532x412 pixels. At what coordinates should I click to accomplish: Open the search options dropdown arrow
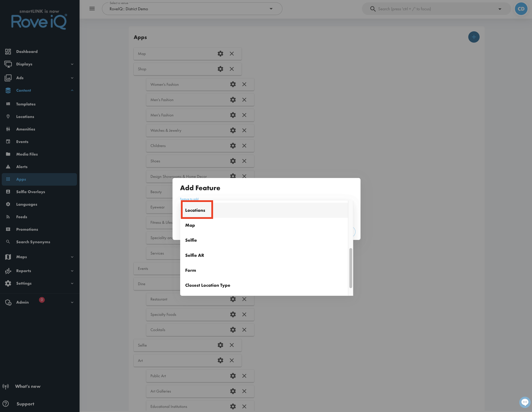(x=500, y=9)
